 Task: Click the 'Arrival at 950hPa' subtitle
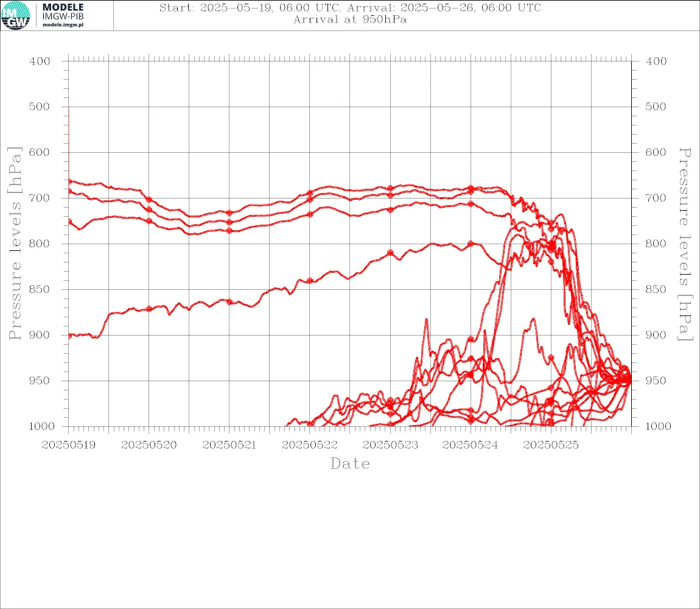click(350, 19)
